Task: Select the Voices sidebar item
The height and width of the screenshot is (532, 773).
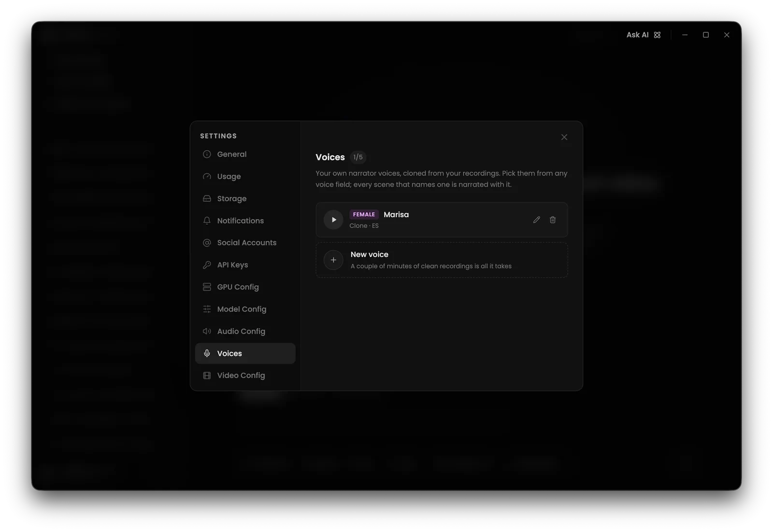Action: (x=245, y=353)
